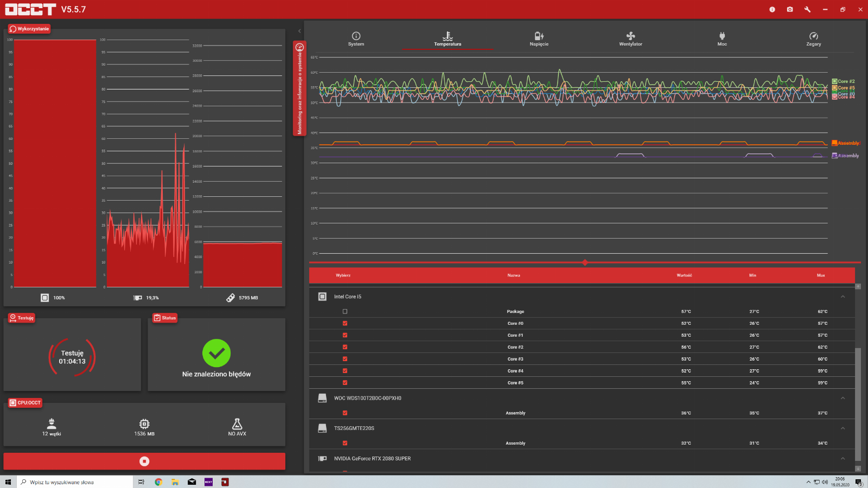Click the GPU usage 19,3% icon

point(138,298)
